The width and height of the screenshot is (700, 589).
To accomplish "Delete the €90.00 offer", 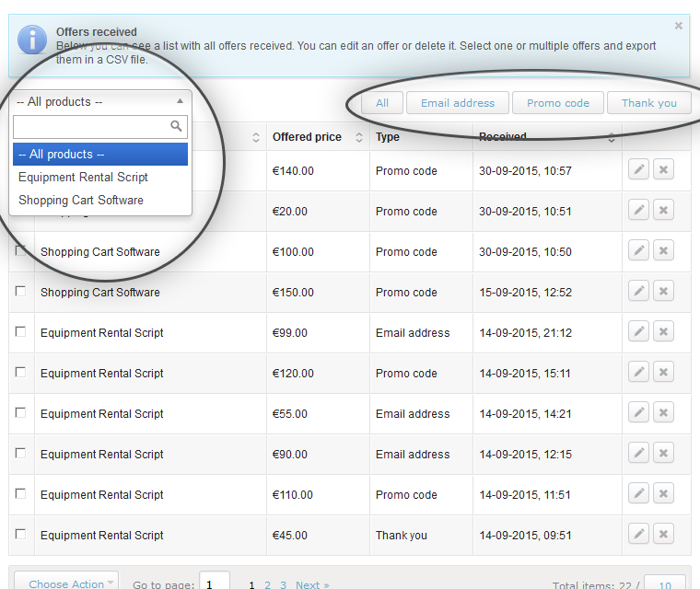I will 663,454.
